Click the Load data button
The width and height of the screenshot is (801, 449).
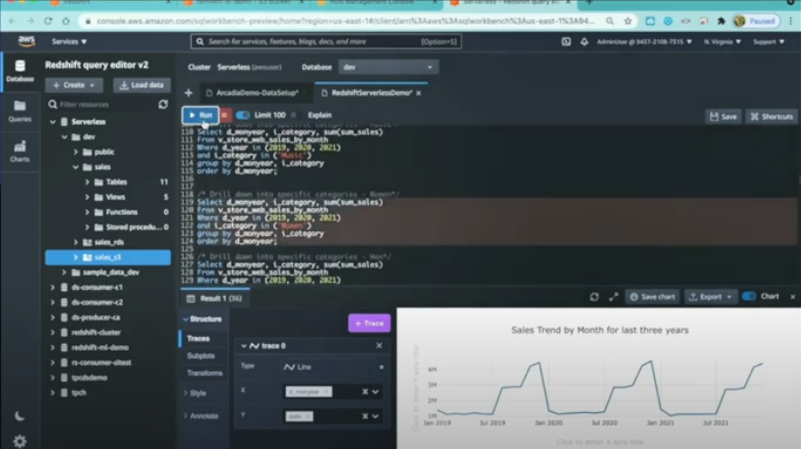pyautogui.click(x=142, y=85)
